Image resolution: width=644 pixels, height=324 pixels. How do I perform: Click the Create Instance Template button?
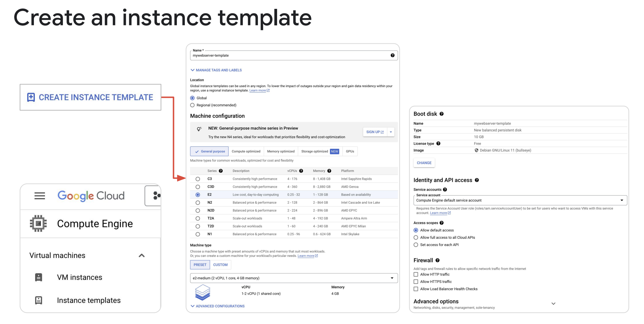pos(90,97)
